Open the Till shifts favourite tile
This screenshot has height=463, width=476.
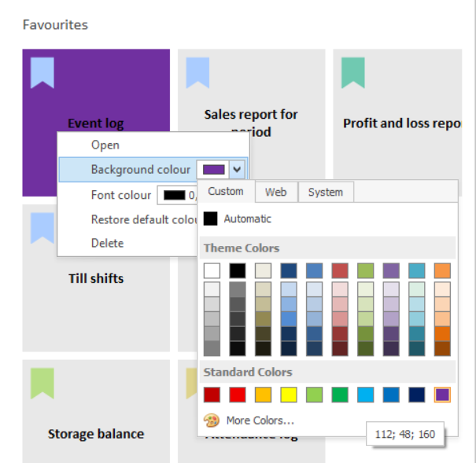click(96, 277)
